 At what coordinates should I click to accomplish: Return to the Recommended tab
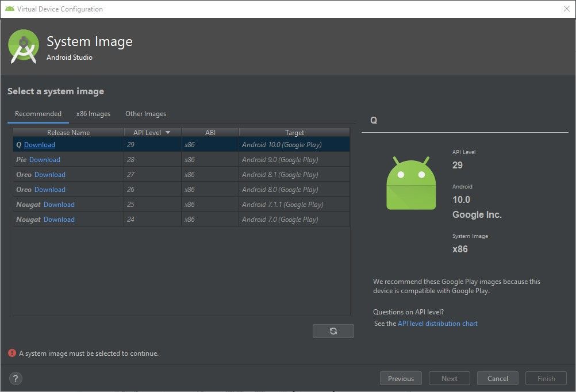(38, 113)
